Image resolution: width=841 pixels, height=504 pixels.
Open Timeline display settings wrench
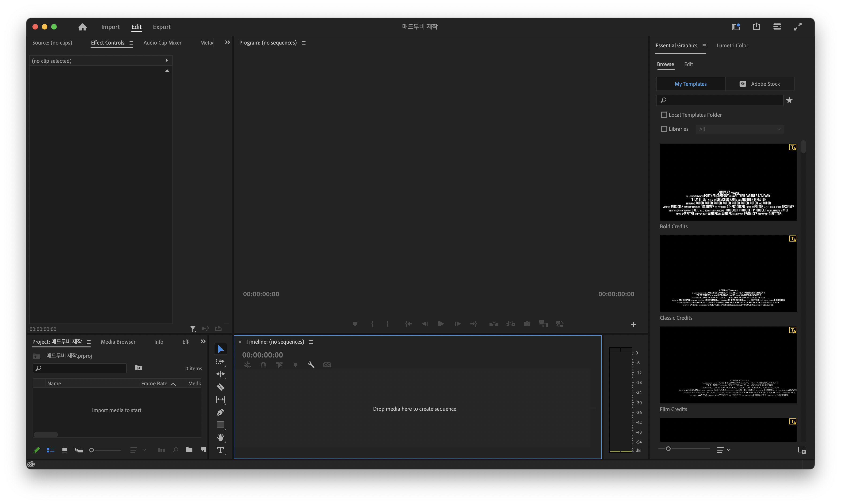tap(311, 365)
